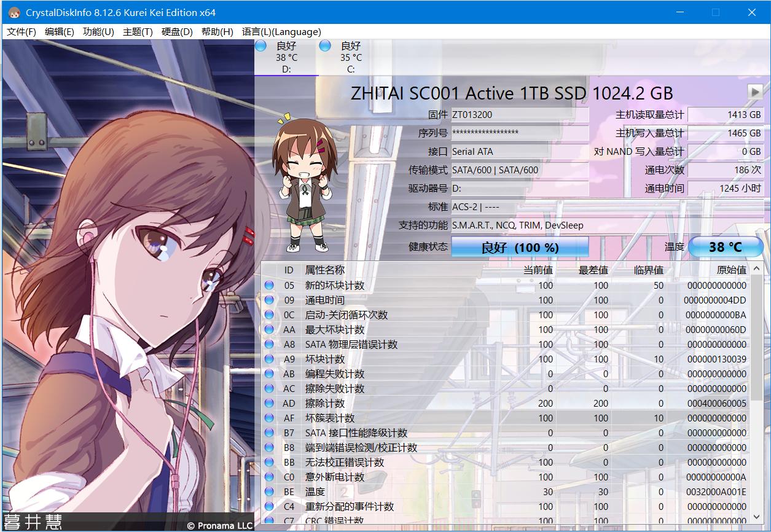Click the masked serial number field

(x=520, y=133)
